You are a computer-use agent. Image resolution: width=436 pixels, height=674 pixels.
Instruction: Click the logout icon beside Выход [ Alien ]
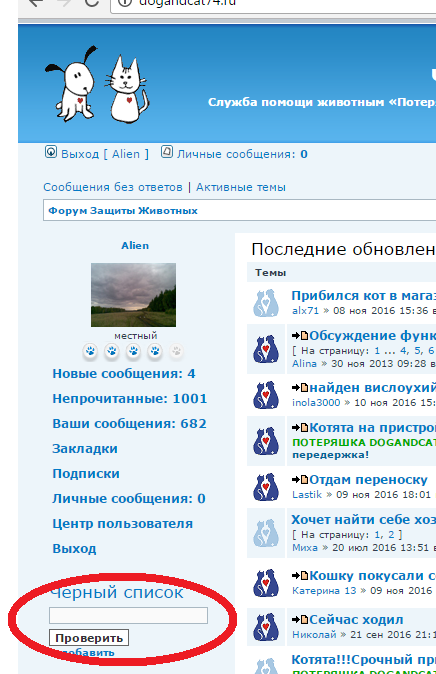[x=51, y=152]
